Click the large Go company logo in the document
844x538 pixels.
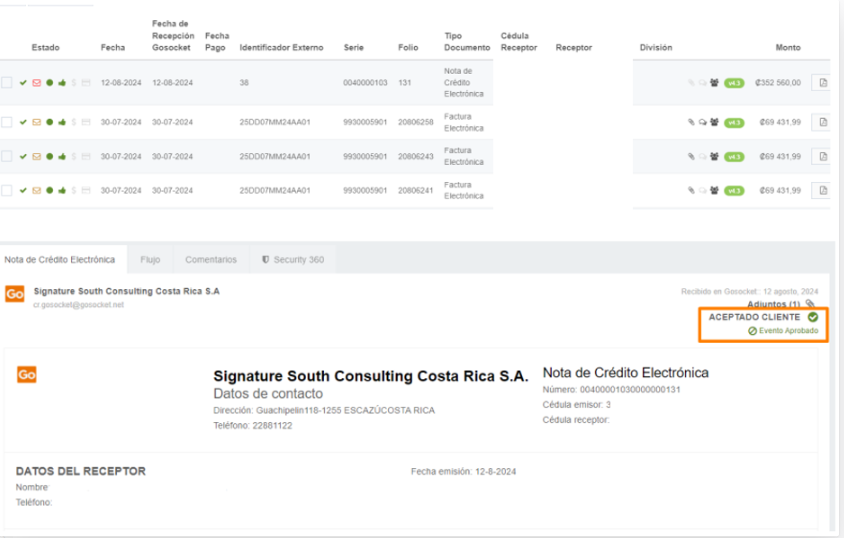tap(27, 374)
